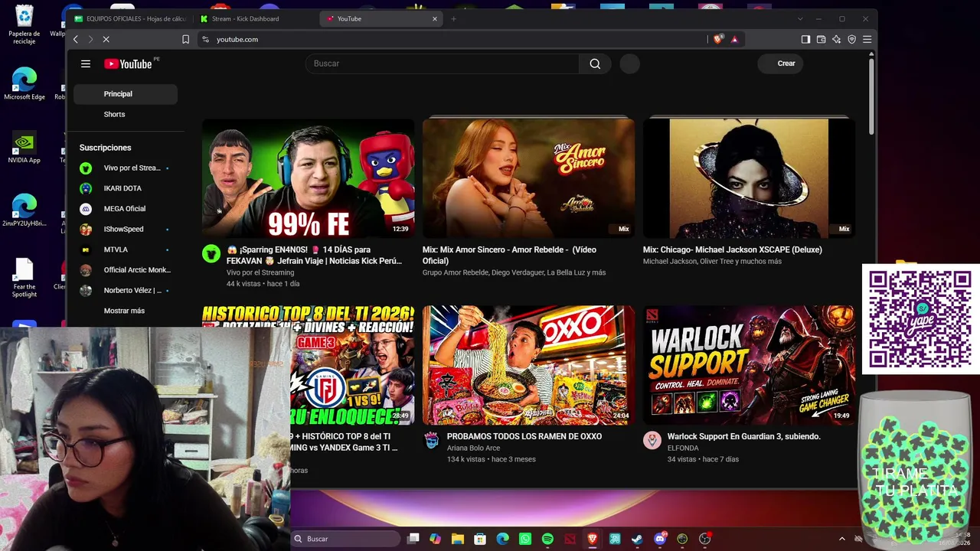
Task: Open Brave Leo AI assistant icon
Action: (x=836, y=39)
